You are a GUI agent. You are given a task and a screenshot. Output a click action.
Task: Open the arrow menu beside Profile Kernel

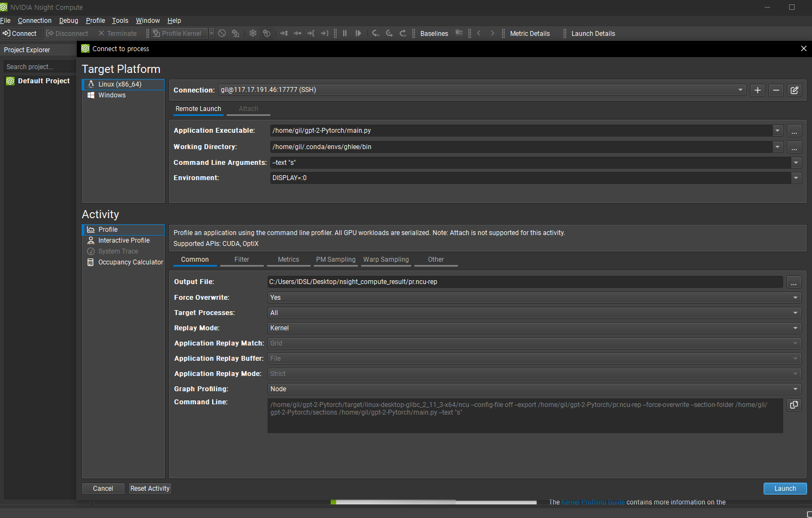(x=212, y=34)
